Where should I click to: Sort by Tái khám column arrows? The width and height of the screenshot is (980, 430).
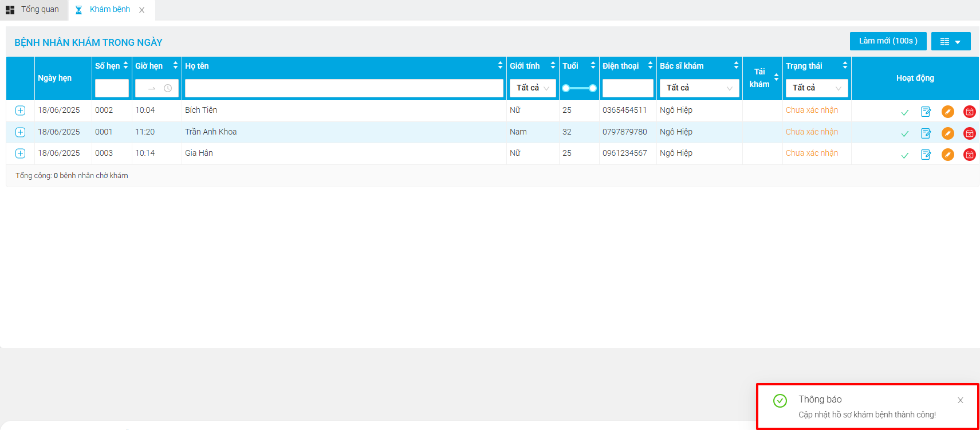(776, 77)
